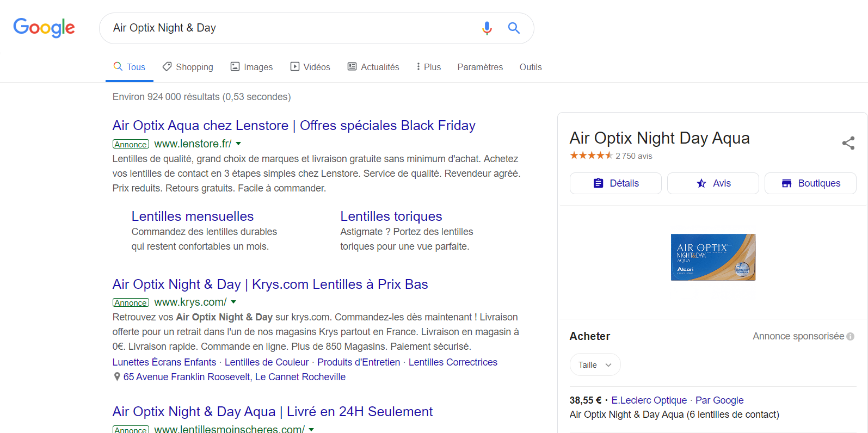Click the Actualités newspaper icon

tap(352, 66)
